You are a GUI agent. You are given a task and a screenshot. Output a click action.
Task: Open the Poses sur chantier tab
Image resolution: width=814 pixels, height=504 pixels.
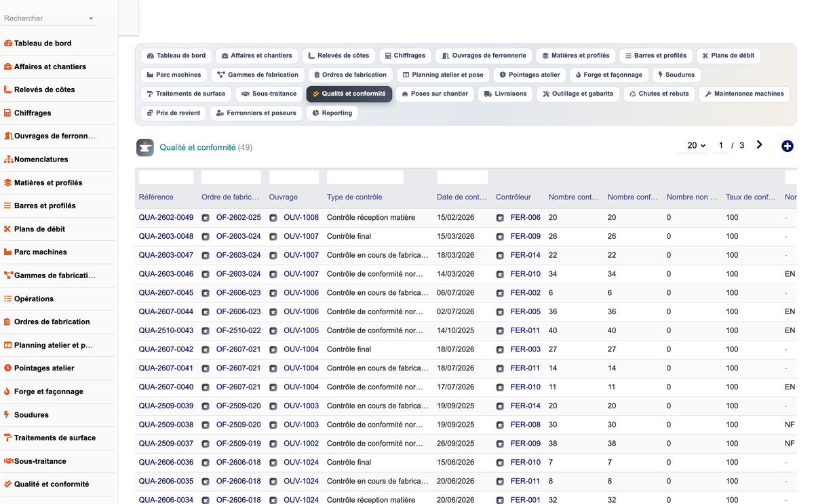click(435, 94)
